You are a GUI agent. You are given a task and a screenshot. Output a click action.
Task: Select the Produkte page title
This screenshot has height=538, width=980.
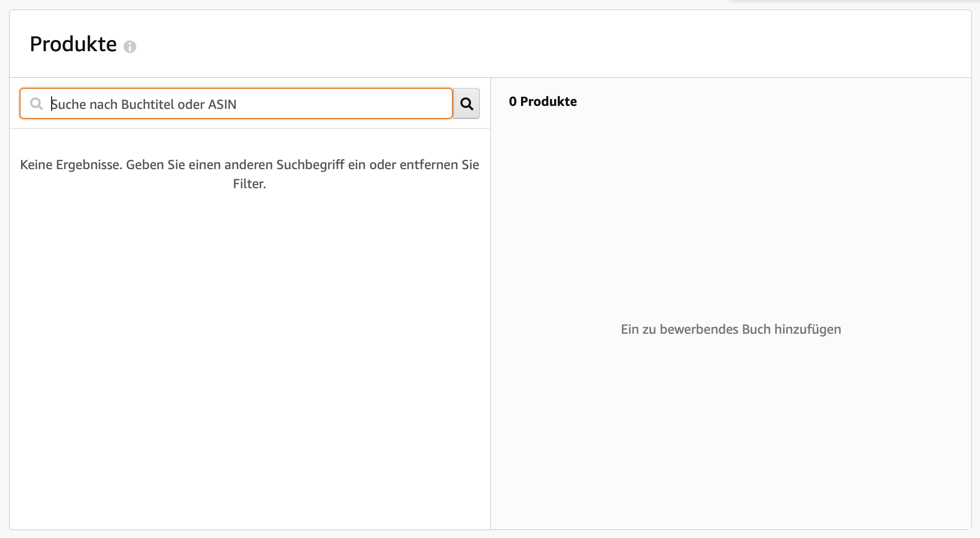[x=72, y=44]
